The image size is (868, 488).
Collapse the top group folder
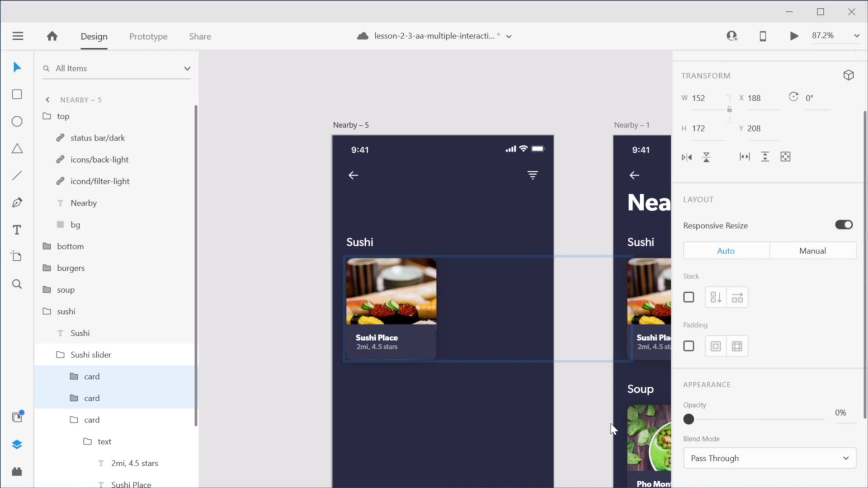[x=47, y=116]
